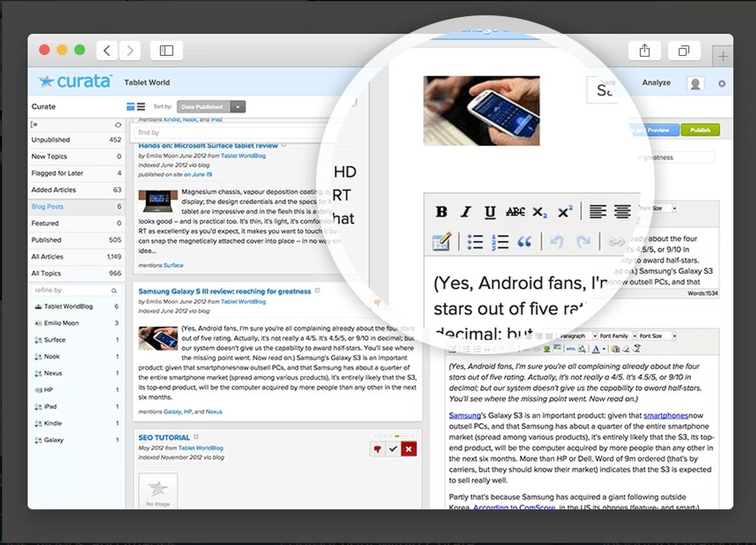
Task: Open the Samsung Galaxy S III review link
Action: [x=224, y=291]
